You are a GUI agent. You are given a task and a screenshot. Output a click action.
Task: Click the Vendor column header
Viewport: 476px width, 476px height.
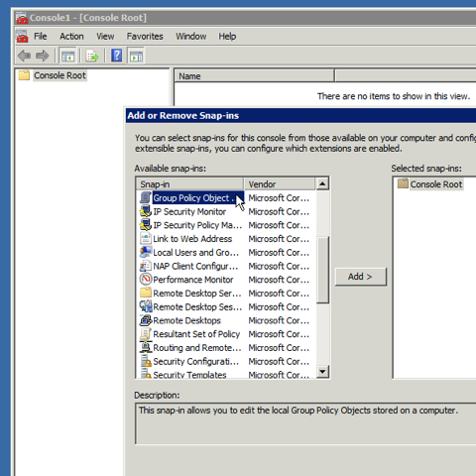click(280, 183)
